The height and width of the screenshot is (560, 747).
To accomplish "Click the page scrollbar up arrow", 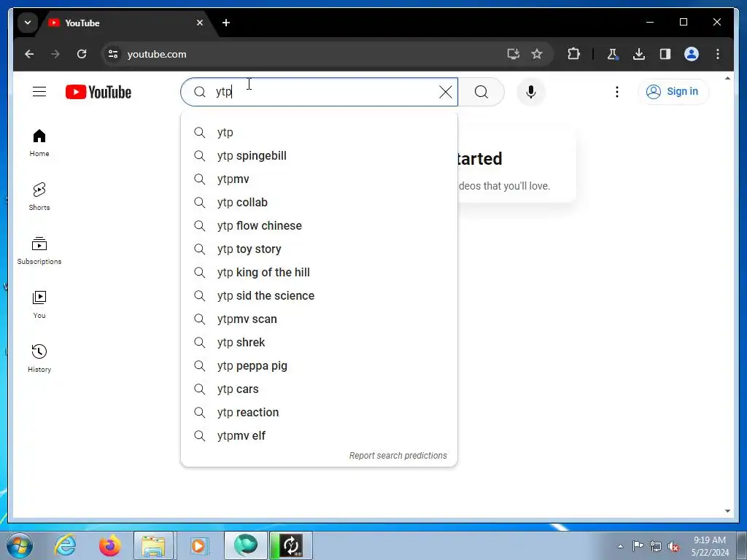I will (x=727, y=78).
